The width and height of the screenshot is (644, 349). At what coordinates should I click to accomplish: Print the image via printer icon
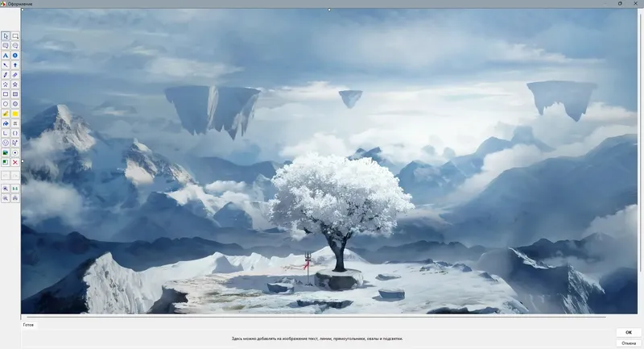click(15, 198)
